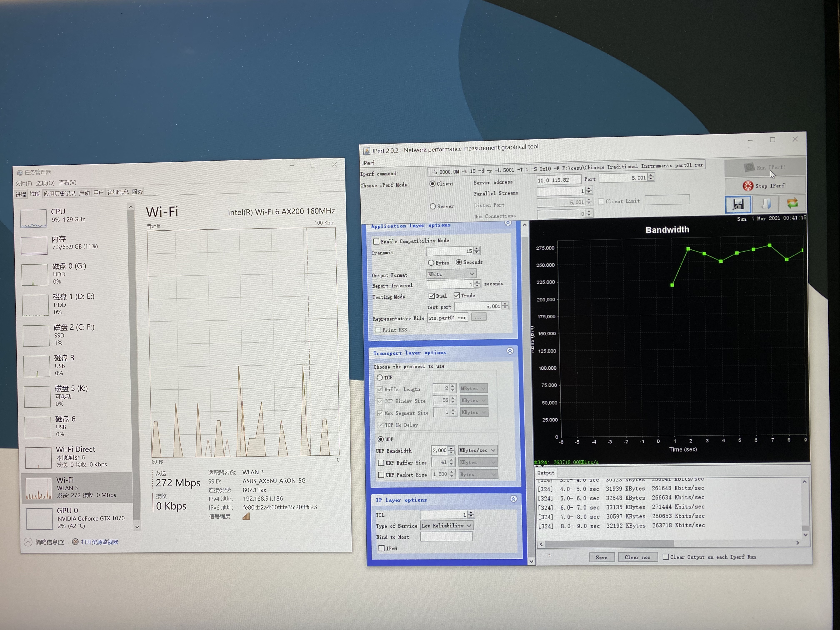Click the Stop IPerf! button
The height and width of the screenshot is (630, 840).
(765, 186)
